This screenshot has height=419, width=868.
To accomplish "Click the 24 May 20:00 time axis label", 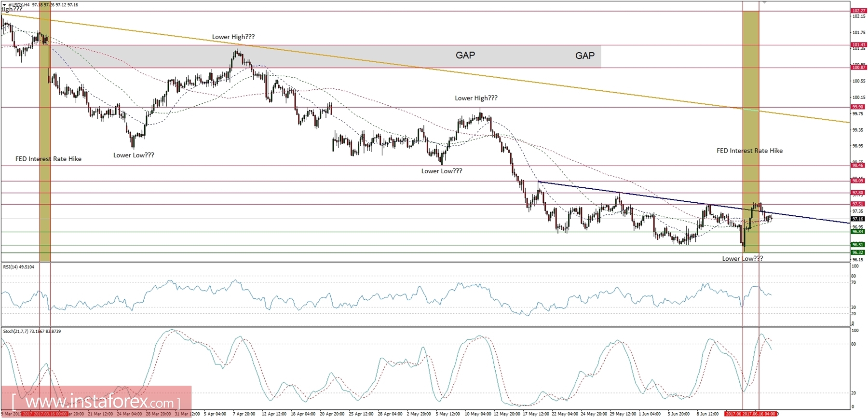I will 594,414.
